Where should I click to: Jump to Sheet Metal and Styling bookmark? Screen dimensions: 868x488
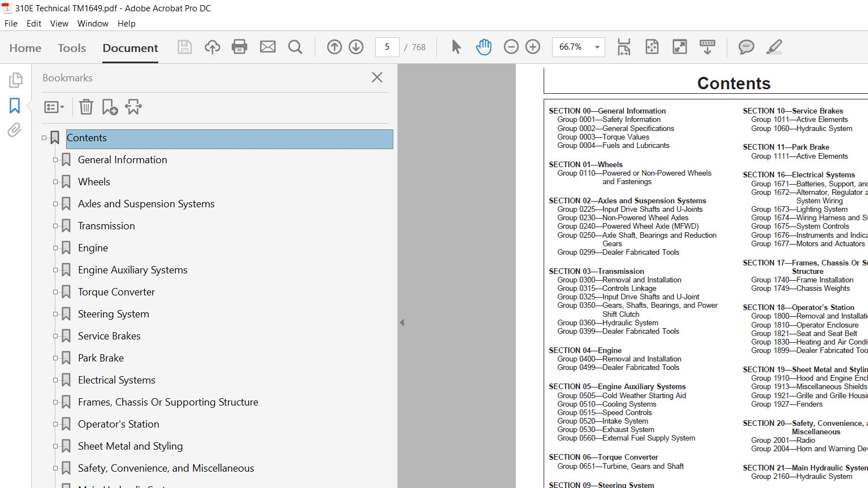coord(131,446)
